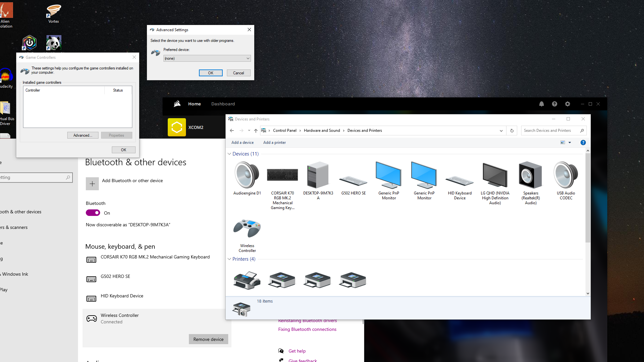Click the Get help chat icon
Viewport: 644px width, 362px height.
pos(281,351)
